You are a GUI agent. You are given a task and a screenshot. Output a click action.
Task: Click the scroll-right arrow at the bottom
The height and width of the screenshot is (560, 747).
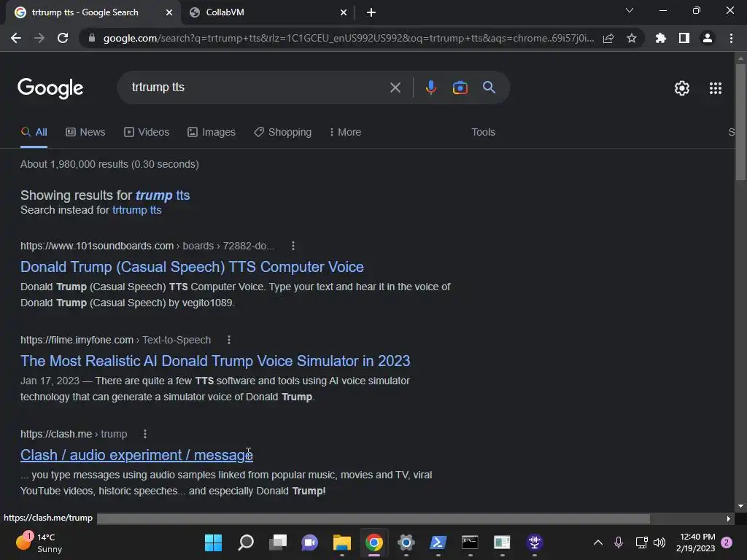729,518
